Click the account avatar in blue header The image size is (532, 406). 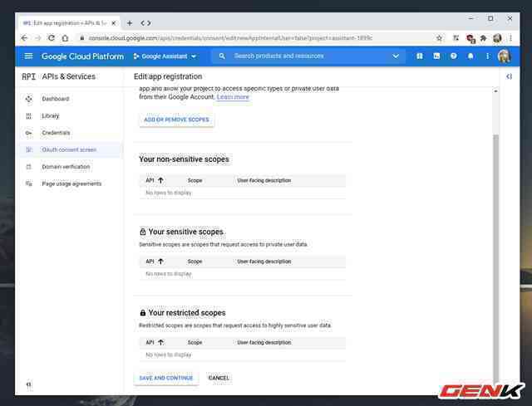point(504,56)
